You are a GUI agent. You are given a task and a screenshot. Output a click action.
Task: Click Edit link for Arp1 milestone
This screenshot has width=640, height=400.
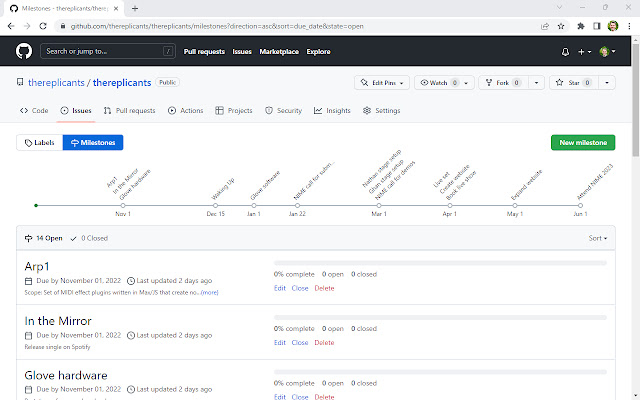[x=279, y=288]
